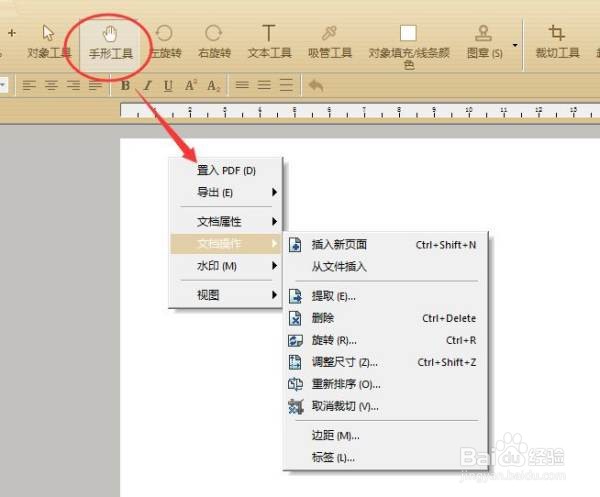Open the font dropdown arrow at toolbar's left edge
The height and width of the screenshot is (497, 600).
3,85
